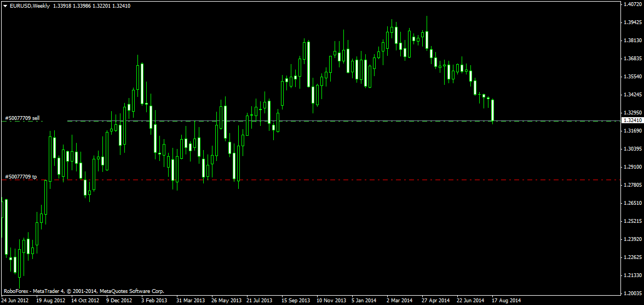Image resolution: width=644 pixels, height=305 pixels.
Task: Click the 1.29100 price axis label
Action: tap(633, 166)
